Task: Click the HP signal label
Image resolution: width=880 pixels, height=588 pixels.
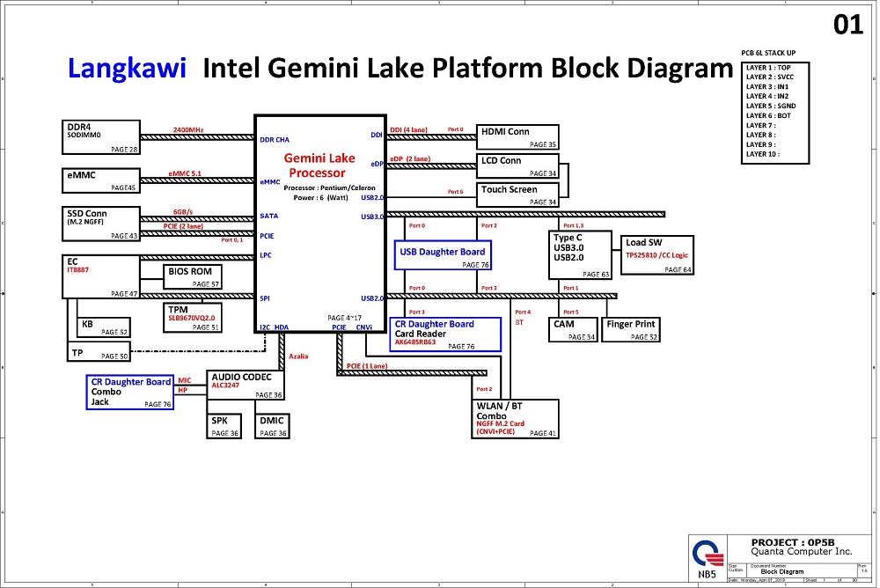Action: (x=183, y=390)
